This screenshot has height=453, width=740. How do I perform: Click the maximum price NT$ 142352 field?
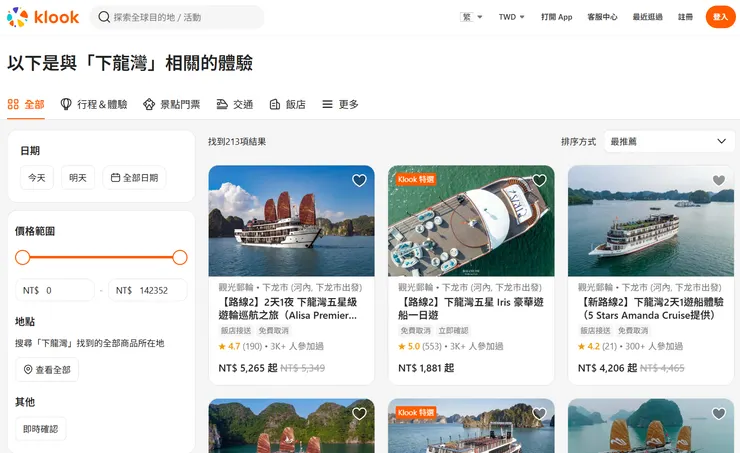[x=148, y=290]
